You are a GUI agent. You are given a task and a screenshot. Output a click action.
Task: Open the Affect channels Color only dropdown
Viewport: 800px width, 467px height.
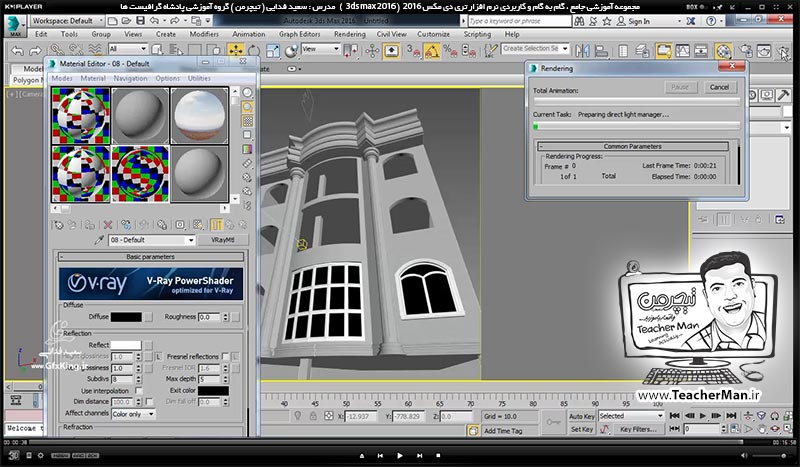click(133, 414)
